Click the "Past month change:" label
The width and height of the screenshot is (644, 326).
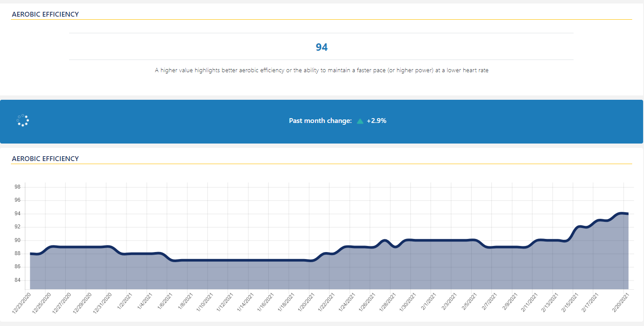(320, 121)
